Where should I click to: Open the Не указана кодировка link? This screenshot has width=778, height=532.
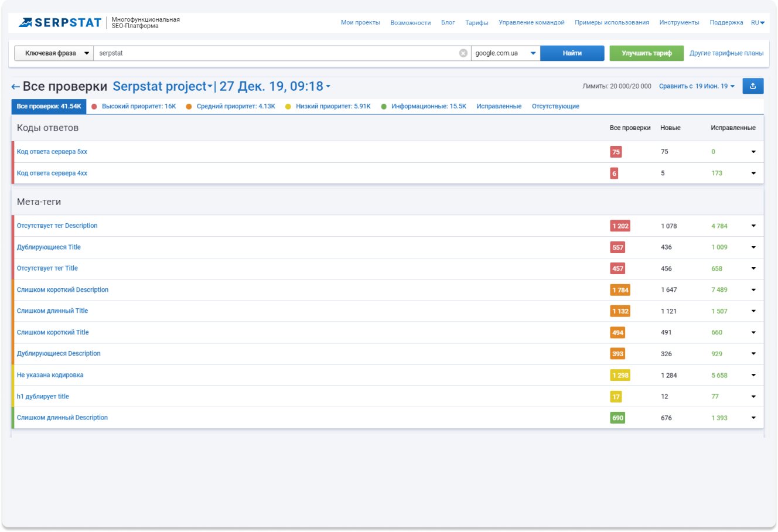point(50,375)
